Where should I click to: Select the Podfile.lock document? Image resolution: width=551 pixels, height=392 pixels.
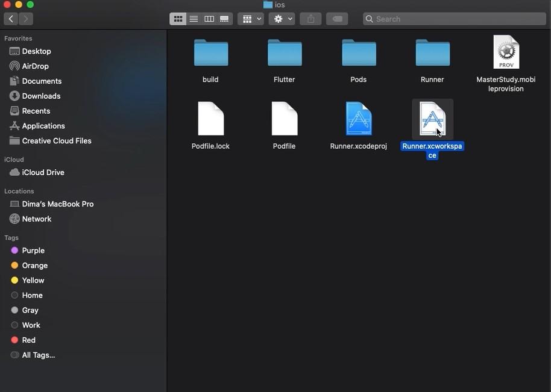(210, 119)
